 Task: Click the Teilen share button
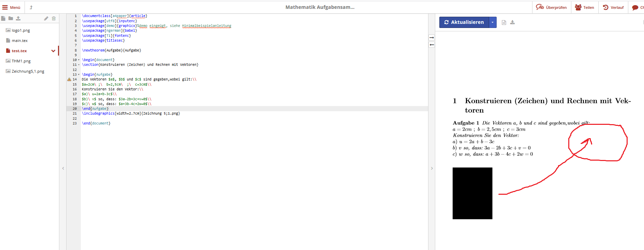(x=585, y=7)
